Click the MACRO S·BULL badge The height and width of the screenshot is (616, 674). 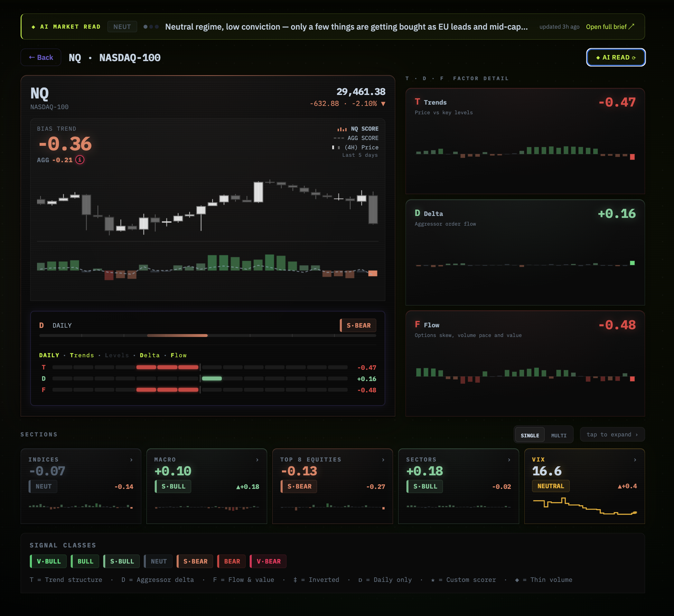pos(173,486)
